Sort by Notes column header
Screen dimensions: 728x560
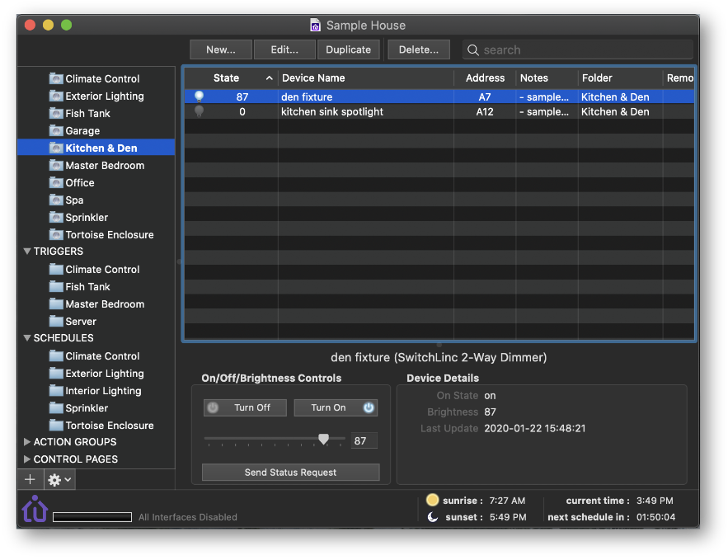(547, 78)
